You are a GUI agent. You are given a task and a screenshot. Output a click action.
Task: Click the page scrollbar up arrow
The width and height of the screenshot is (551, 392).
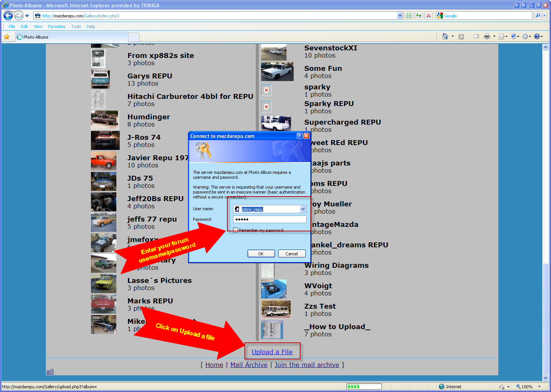click(546, 47)
